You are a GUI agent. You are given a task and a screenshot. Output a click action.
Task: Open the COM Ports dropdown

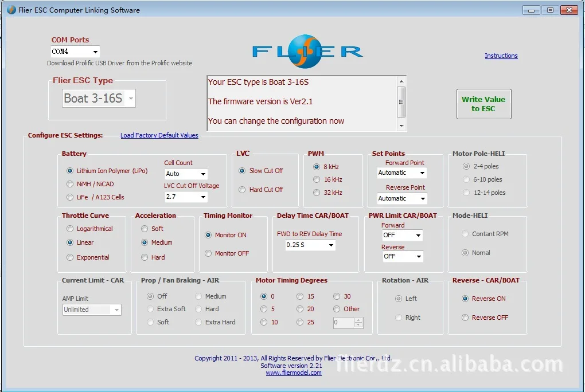75,52
